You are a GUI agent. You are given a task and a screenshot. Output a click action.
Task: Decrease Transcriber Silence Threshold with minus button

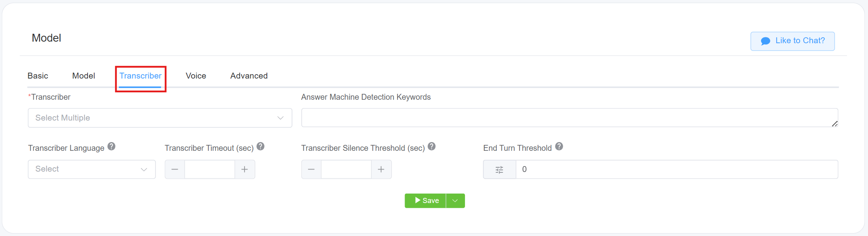point(311,170)
